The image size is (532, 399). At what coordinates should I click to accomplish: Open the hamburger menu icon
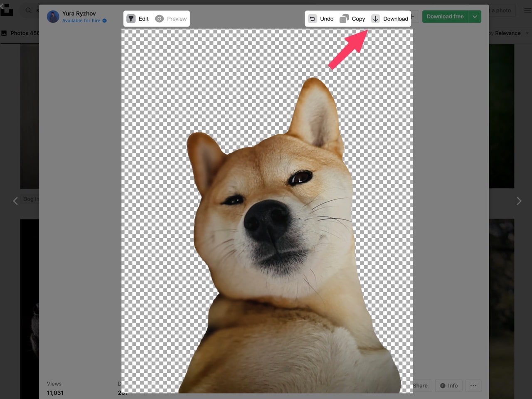click(x=527, y=10)
